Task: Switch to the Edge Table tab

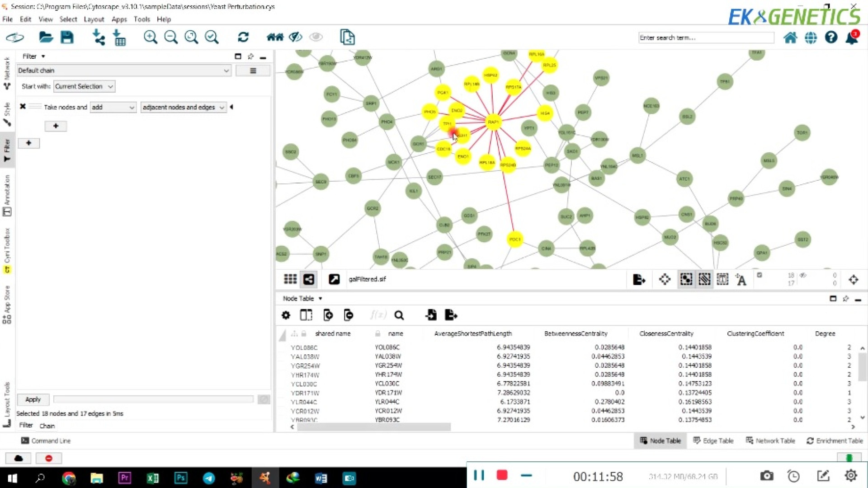Action: tap(713, 441)
